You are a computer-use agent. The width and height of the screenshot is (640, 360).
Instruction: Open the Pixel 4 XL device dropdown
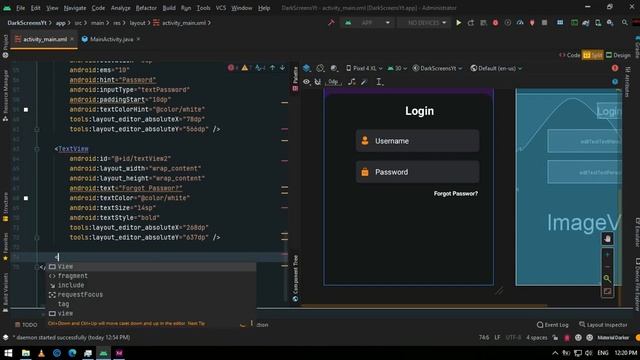[364, 68]
